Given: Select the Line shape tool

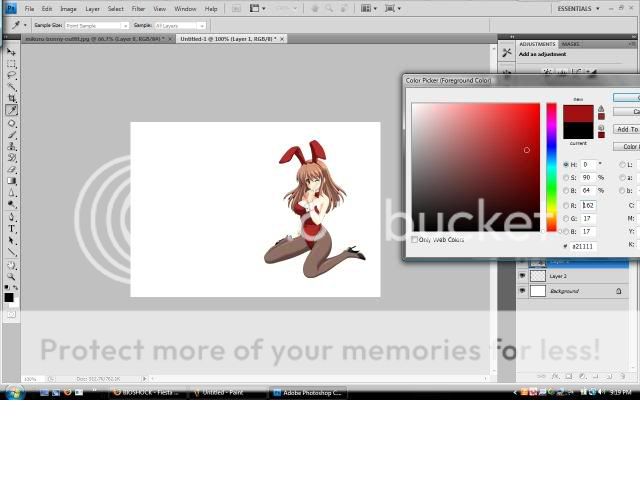Looking at the screenshot, I should tap(11, 252).
